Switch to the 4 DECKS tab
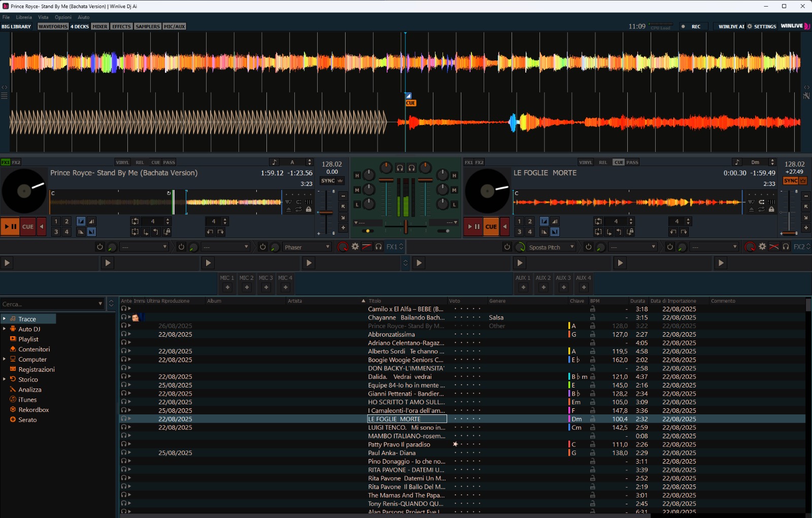 tap(80, 26)
